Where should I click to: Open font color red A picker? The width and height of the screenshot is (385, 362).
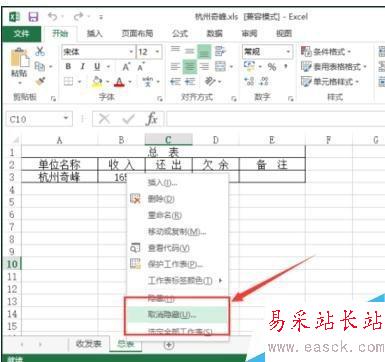coord(119,81)
